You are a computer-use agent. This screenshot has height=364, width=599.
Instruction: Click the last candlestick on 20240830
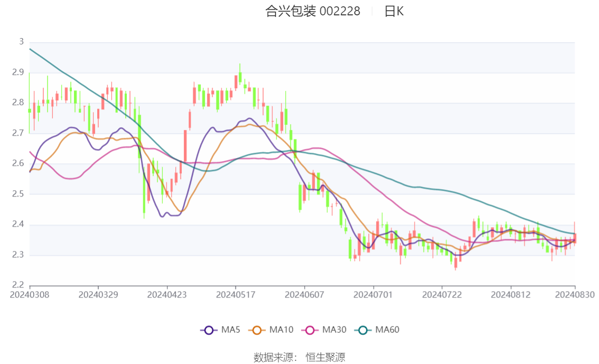tap(575, 238)
